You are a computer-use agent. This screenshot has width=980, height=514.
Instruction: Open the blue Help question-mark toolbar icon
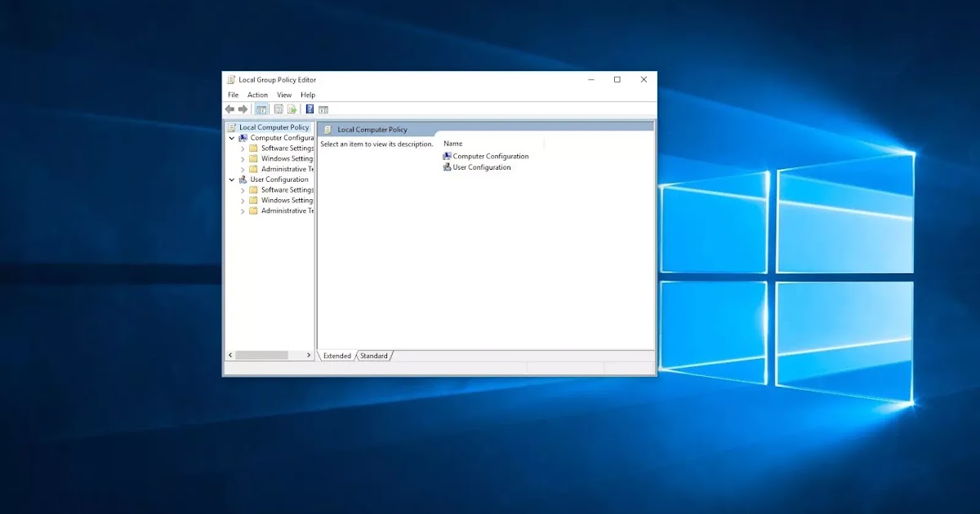click(x=310, y=109)
